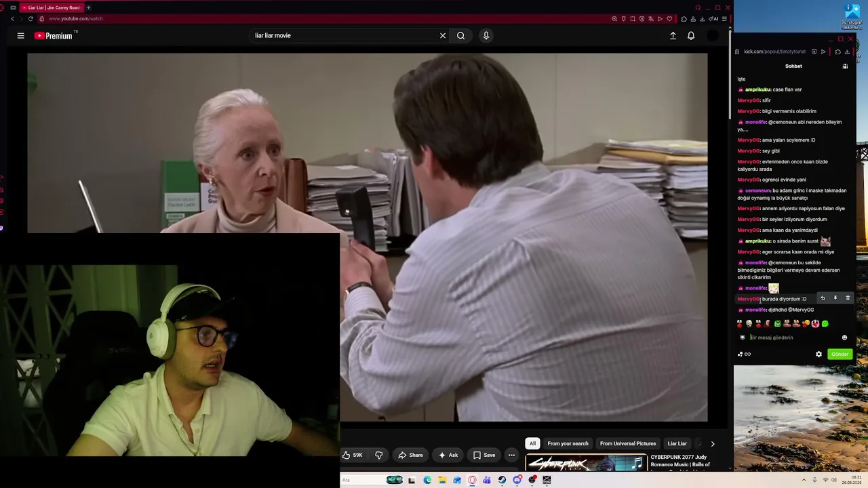Open downloads icon in Kick popout window
Screen dimensions: 868x488
[x=847, y=52]
